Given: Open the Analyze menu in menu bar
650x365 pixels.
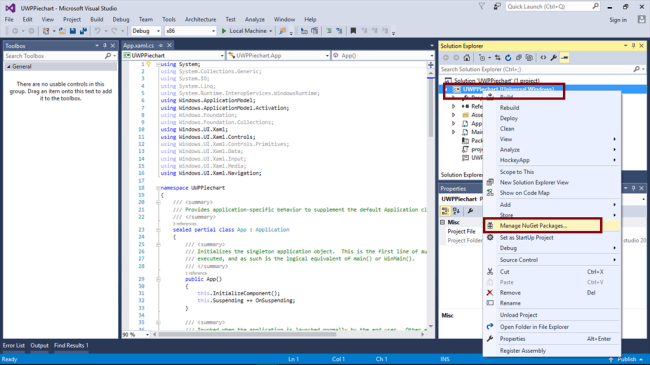Looking at the screenshot, I should pos(255,19).
